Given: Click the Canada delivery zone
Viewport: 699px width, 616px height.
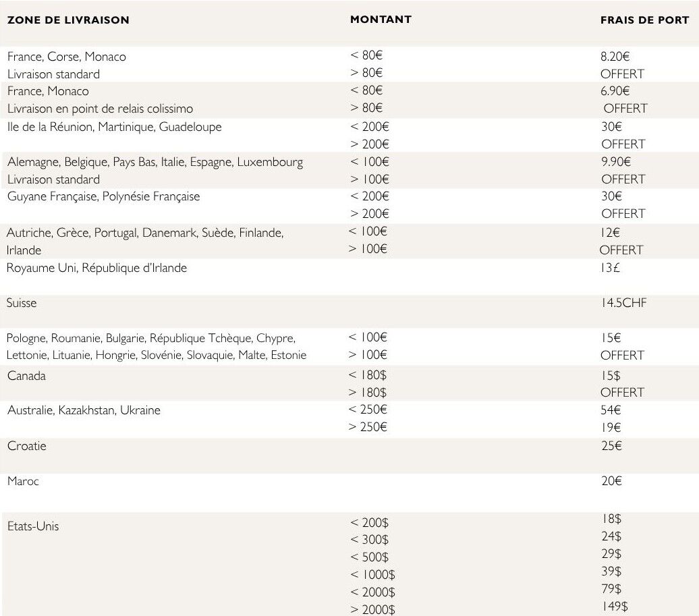Looking at the screenshot, I should click(27, 376).
